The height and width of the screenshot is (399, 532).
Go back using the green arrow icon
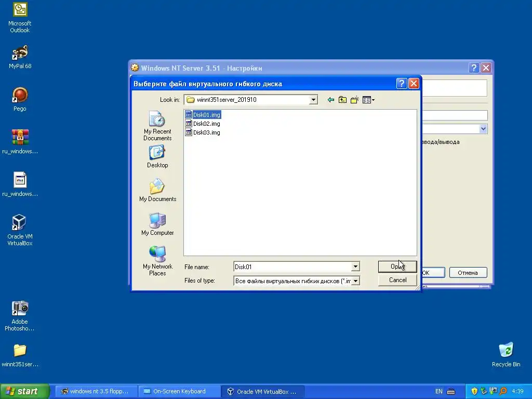pyautogui.click(x=330, y=100)
